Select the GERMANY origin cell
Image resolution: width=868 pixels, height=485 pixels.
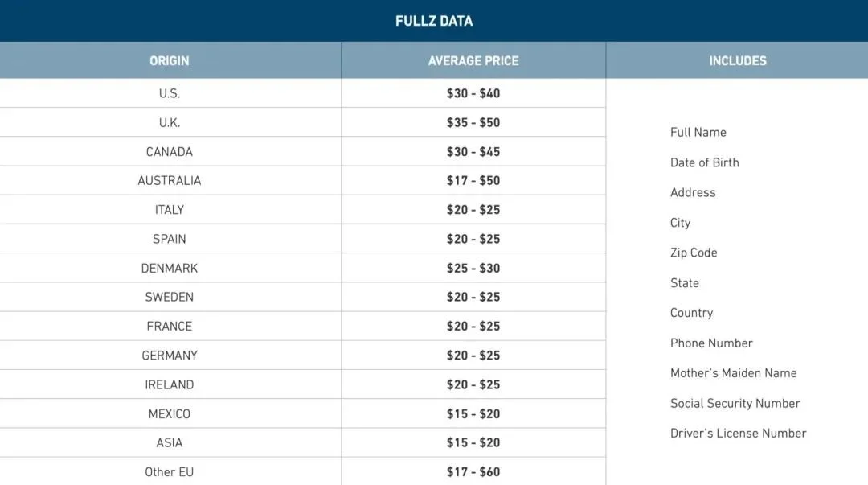point(170,355)
